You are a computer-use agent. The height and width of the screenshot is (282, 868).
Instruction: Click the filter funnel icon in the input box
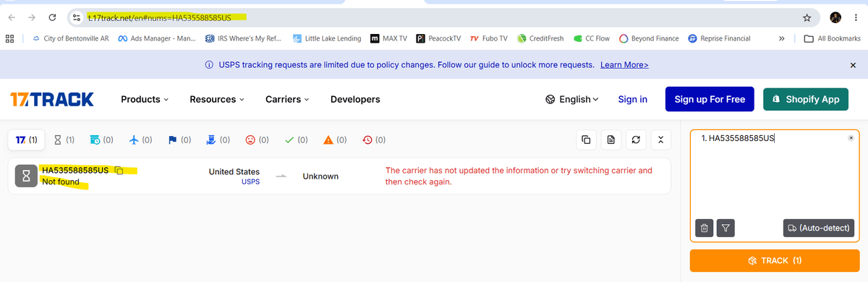(726, 228)
